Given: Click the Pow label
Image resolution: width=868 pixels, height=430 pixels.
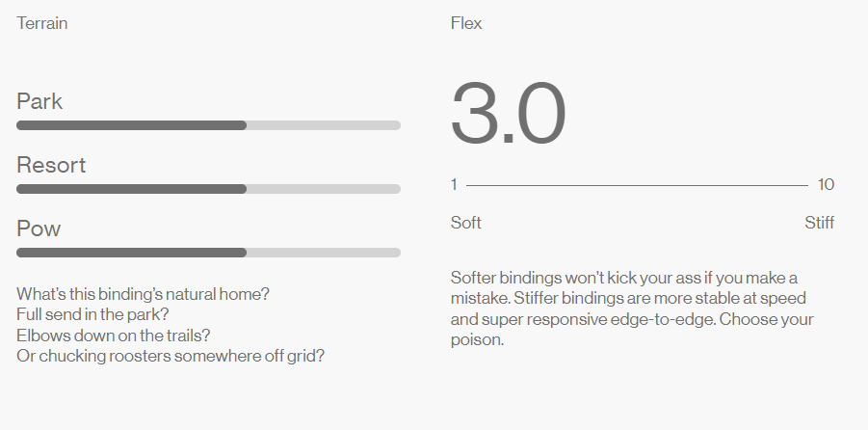Looking at the screenshot, I should (39, 228).
